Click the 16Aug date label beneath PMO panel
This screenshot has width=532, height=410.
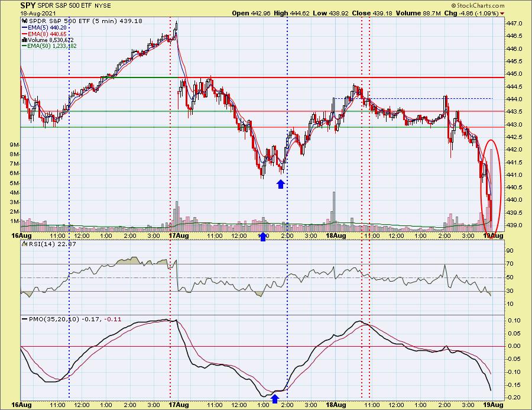pos(22,405)
